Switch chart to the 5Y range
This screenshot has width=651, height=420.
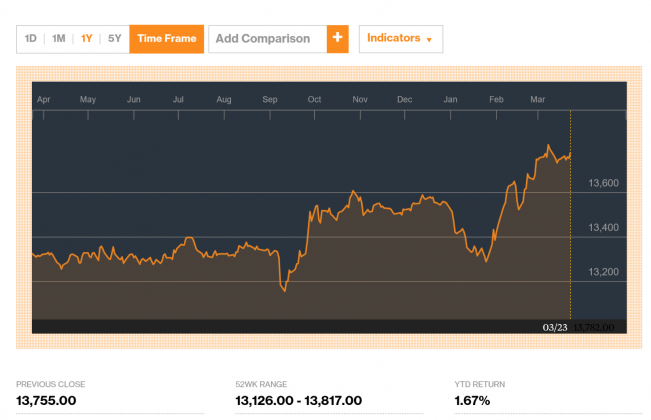(115, 39)
